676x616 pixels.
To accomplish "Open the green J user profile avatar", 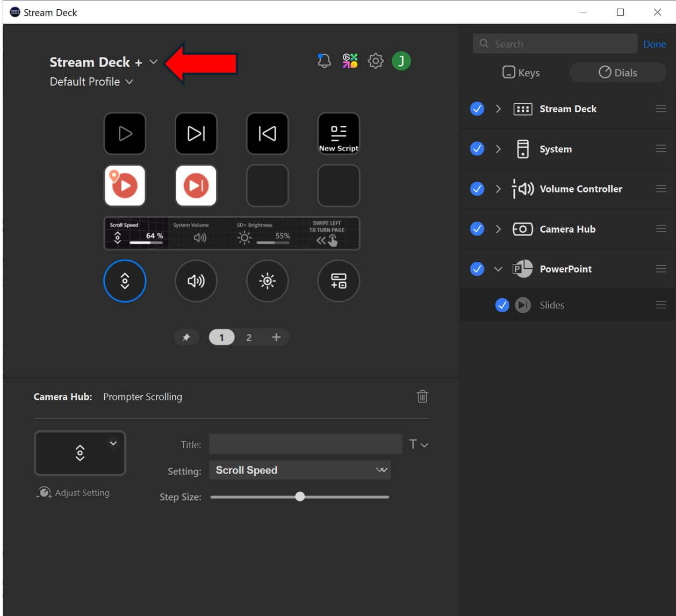I will click(x=401, y=61).
